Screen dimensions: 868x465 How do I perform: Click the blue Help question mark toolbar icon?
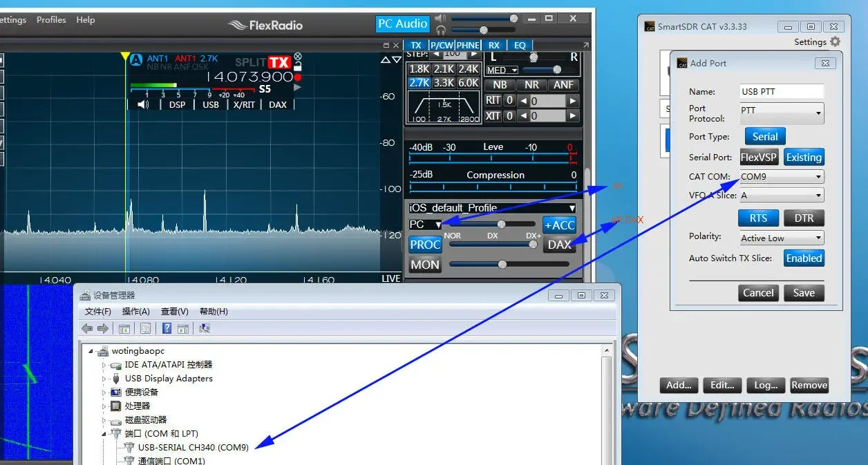(x=167, y=329)
